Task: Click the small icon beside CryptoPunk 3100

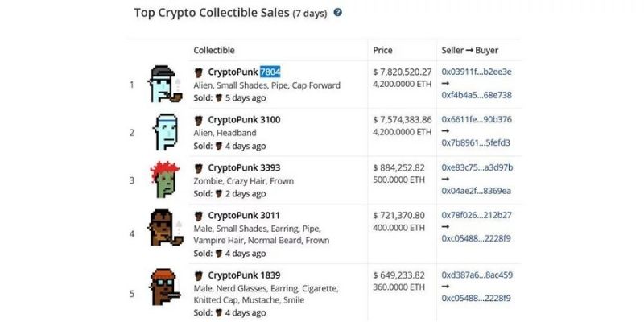Action: 199,120
